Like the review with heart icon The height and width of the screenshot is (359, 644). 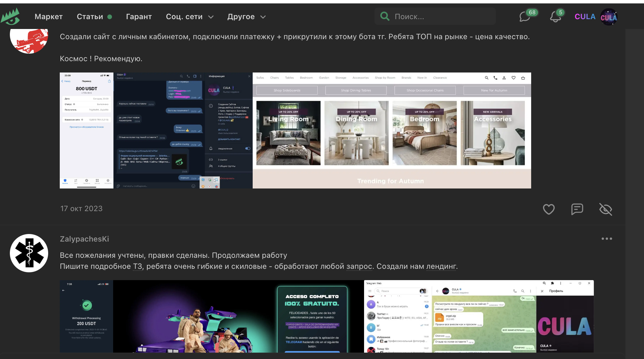549,209
